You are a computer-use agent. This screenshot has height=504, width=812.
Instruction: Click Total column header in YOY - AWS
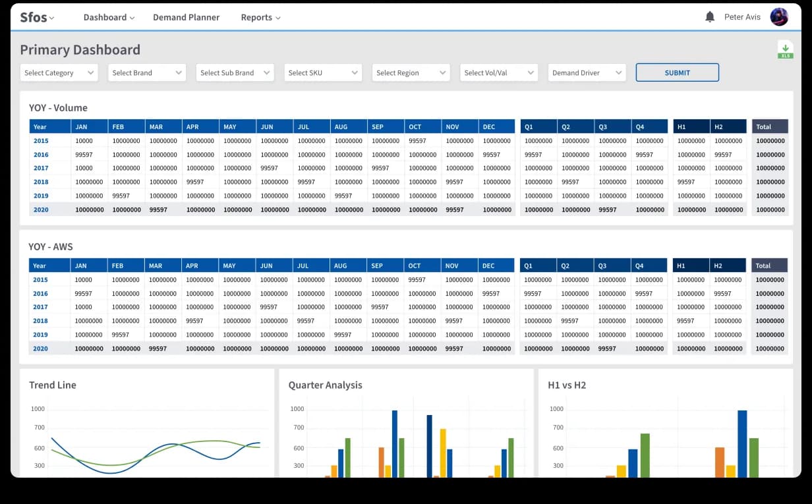pyautogui.click(x=769, y=266)
